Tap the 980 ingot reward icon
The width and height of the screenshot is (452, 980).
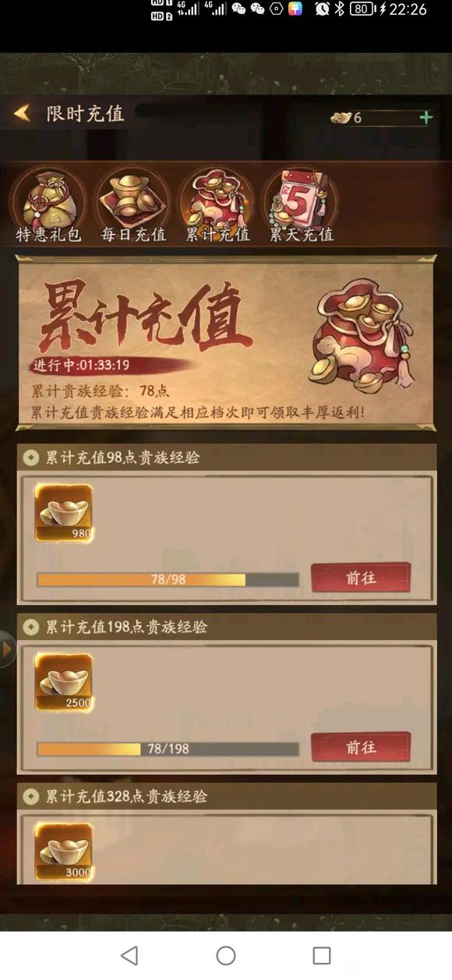pos(64,513)
